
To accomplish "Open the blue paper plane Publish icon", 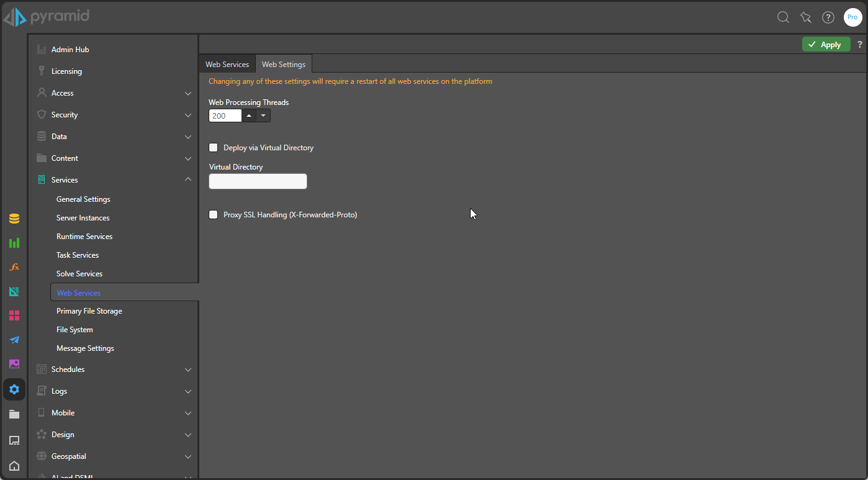I will click(x=14, y=340).
